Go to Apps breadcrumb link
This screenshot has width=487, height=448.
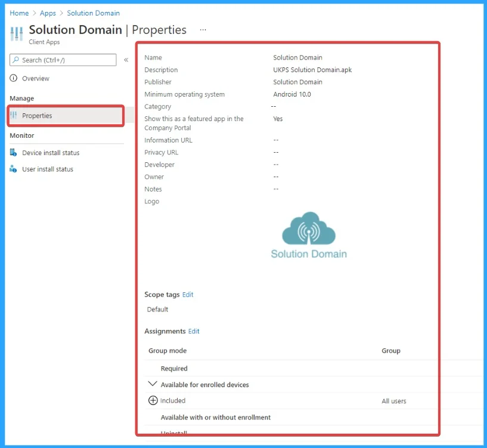(48, 13)
